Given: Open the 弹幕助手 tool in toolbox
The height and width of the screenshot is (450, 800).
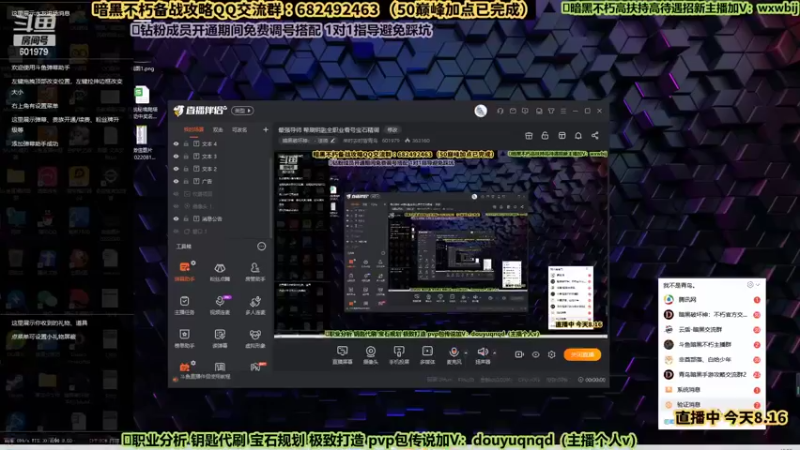Looking at the screenshot, I should 184,271.
